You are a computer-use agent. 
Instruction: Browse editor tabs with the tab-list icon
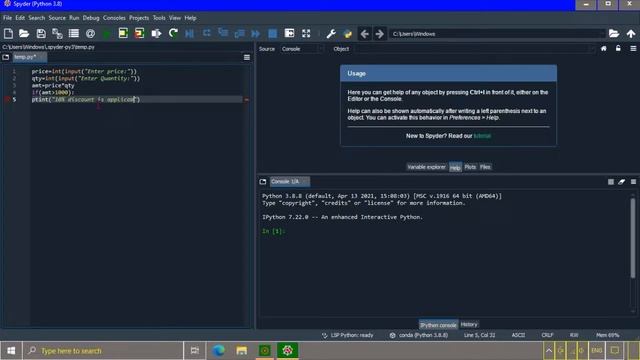pos(6,57)
